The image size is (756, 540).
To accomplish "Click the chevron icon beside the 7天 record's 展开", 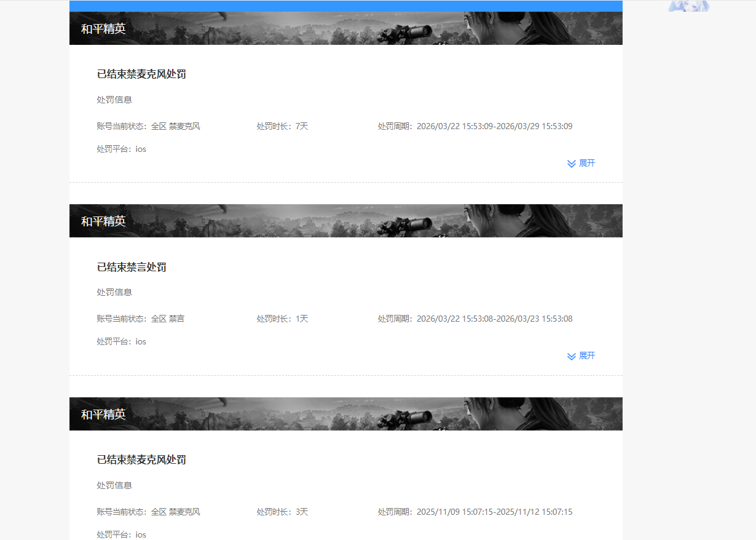I will point(572,164).
